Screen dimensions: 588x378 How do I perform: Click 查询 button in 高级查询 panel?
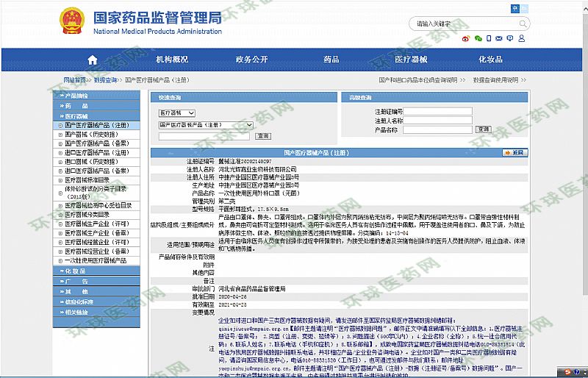tap(483, 129)
